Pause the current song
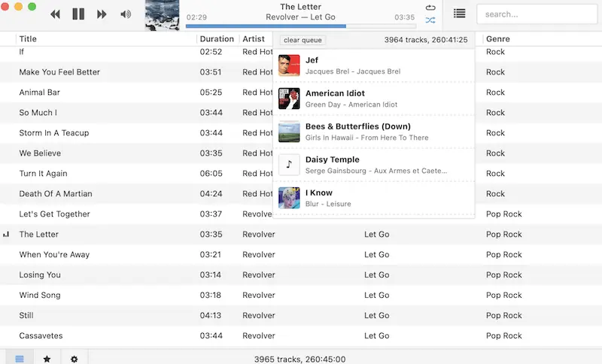The width and height of the screenshot is (602, 364). click(78, 14)
